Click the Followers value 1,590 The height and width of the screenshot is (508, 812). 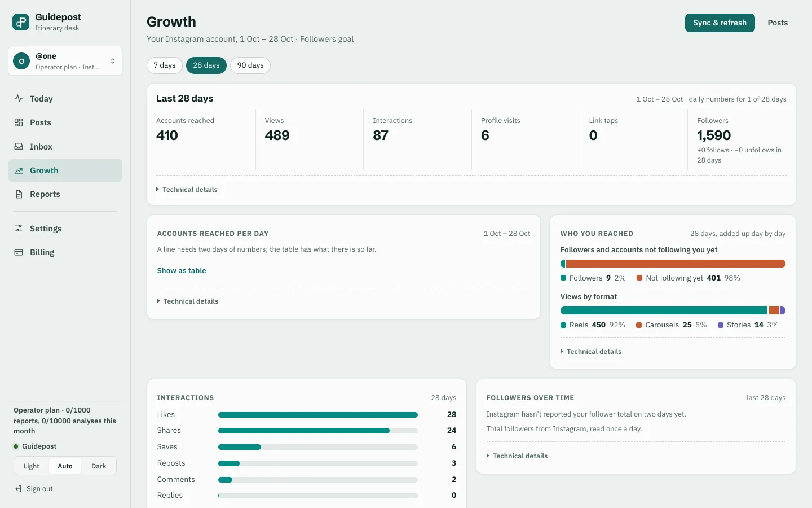tap(714, 135)
